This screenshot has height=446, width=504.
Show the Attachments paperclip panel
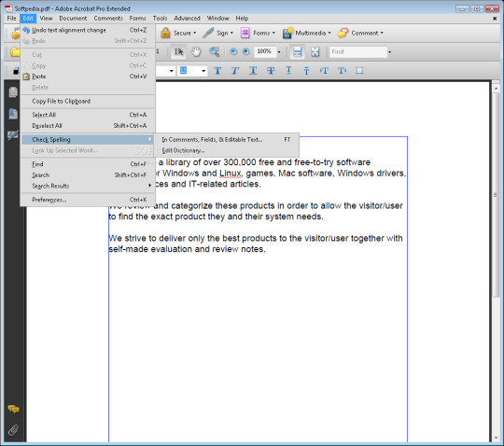click(13, 430)
